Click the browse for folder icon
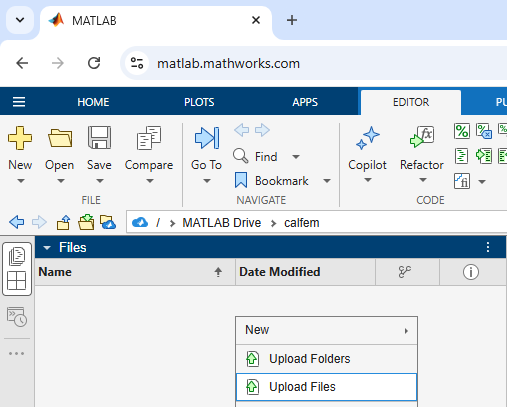 point(86,222)
